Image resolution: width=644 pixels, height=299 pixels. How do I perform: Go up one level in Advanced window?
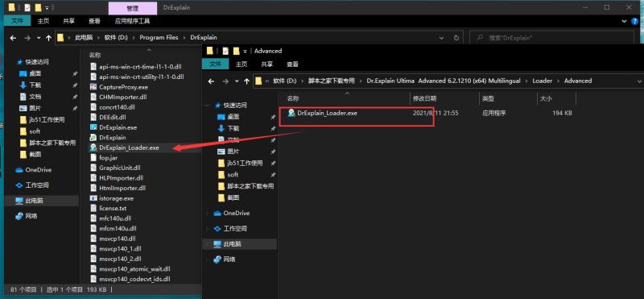(247, 81)
